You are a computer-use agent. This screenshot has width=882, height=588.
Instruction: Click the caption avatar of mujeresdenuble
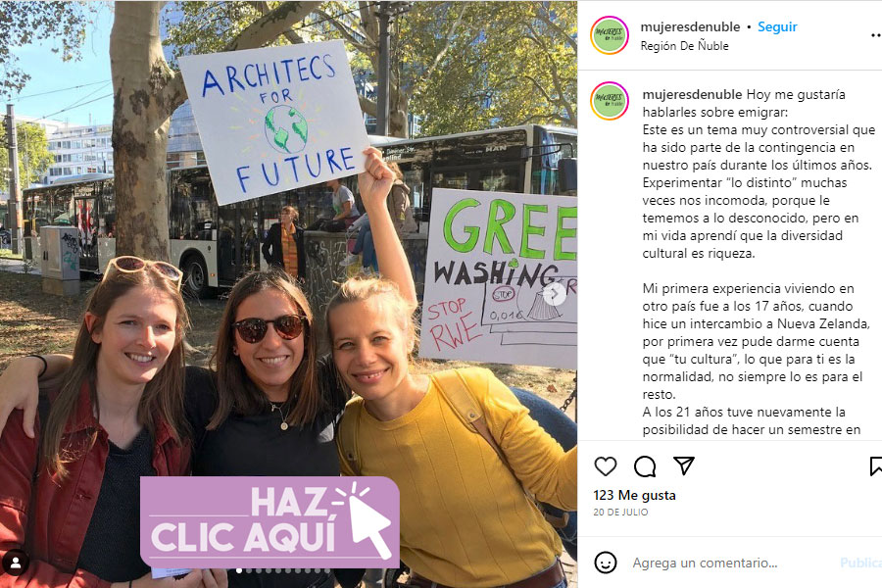(x=610, y=101)
